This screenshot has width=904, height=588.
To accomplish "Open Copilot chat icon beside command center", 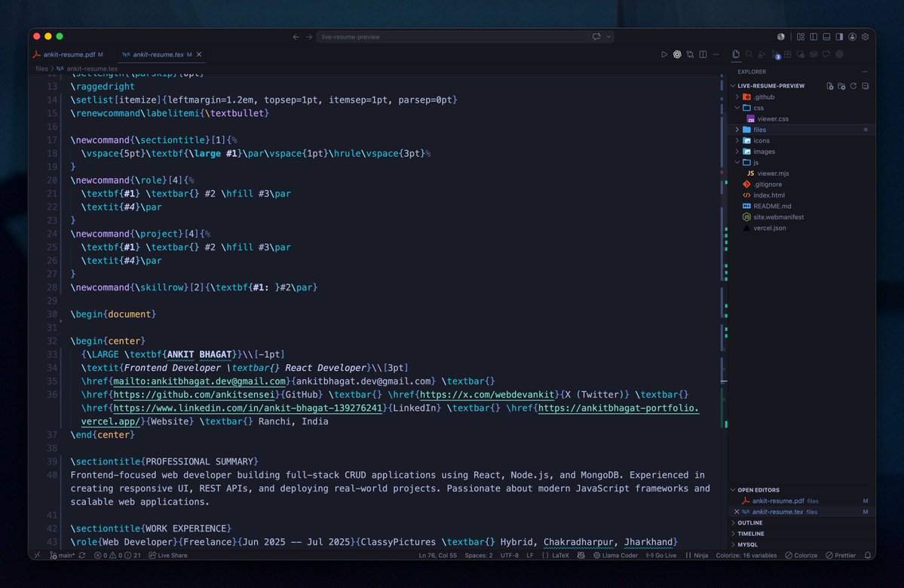I will (596, 36).
